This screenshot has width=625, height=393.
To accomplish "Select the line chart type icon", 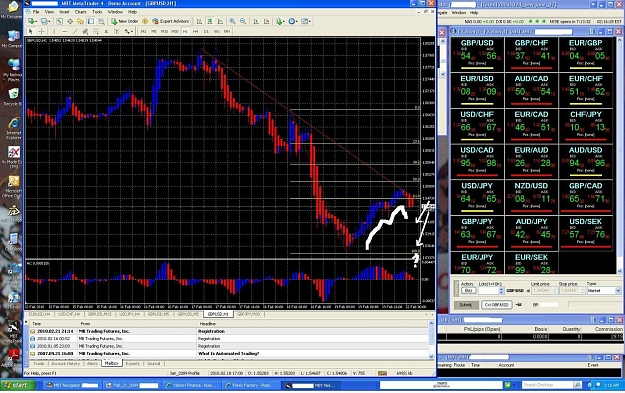I will pos(220,21).
